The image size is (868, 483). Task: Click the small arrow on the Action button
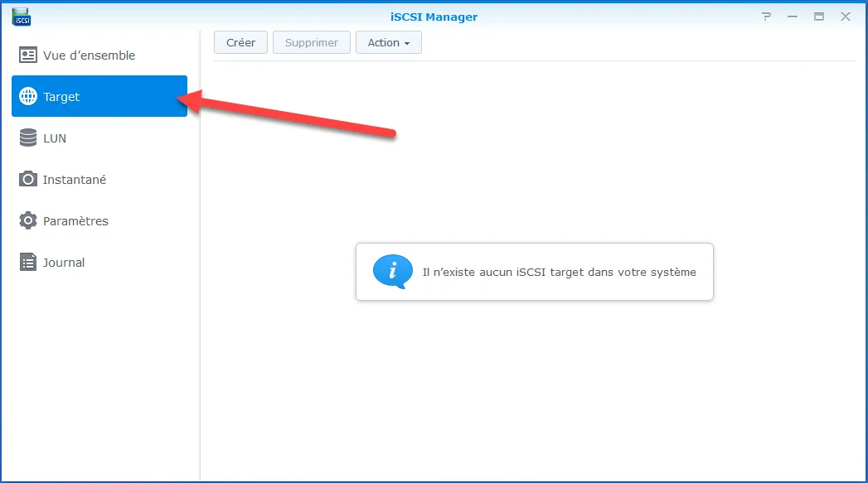coord(407,43)
